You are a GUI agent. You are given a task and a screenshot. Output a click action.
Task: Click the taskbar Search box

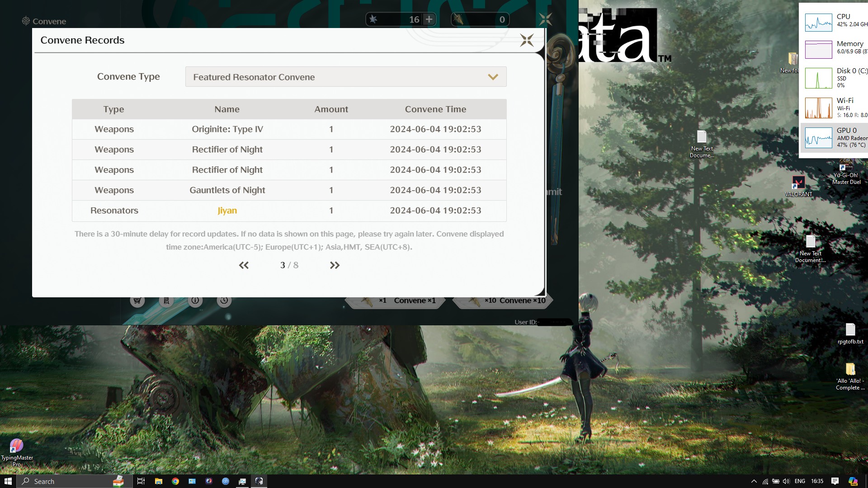[75, 481]
